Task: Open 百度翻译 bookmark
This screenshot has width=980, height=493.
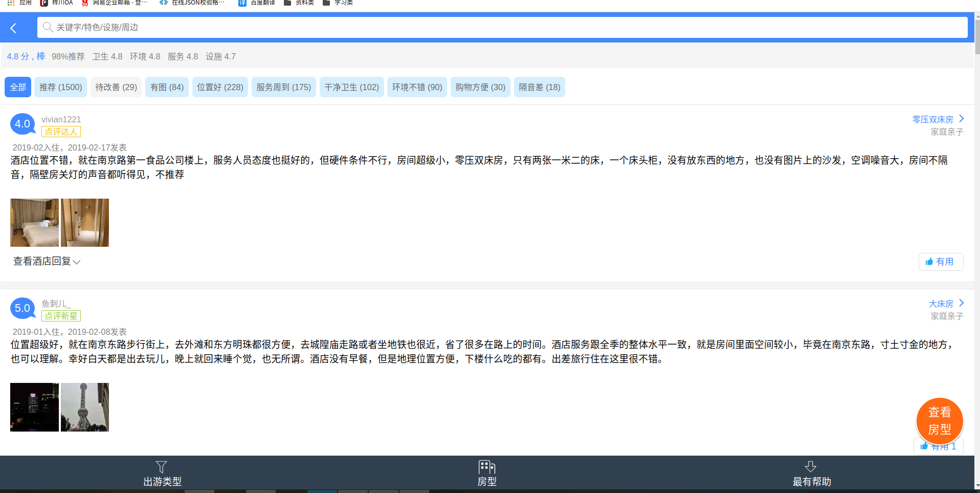Action: 257,3
